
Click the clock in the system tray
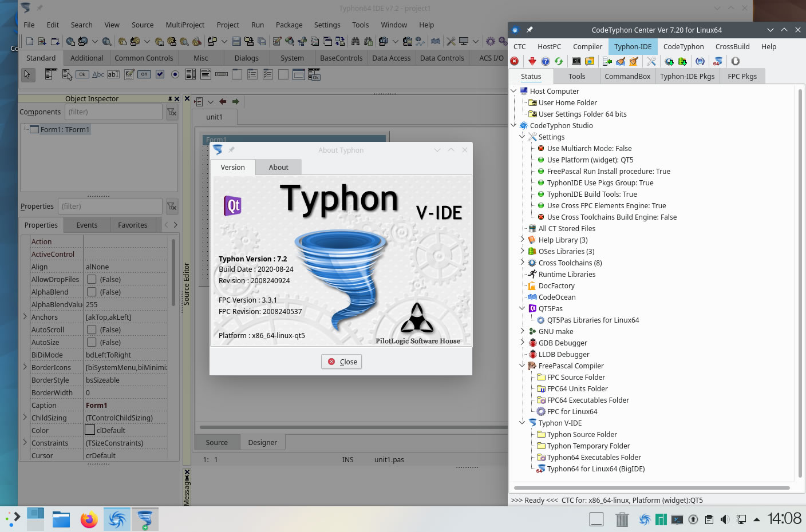[x=784, y=519]
